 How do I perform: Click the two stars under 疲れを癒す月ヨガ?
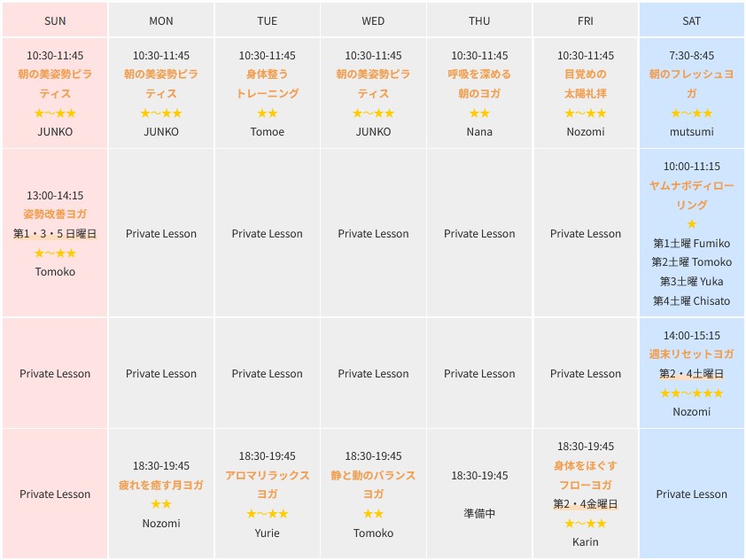tap(161, 504)
